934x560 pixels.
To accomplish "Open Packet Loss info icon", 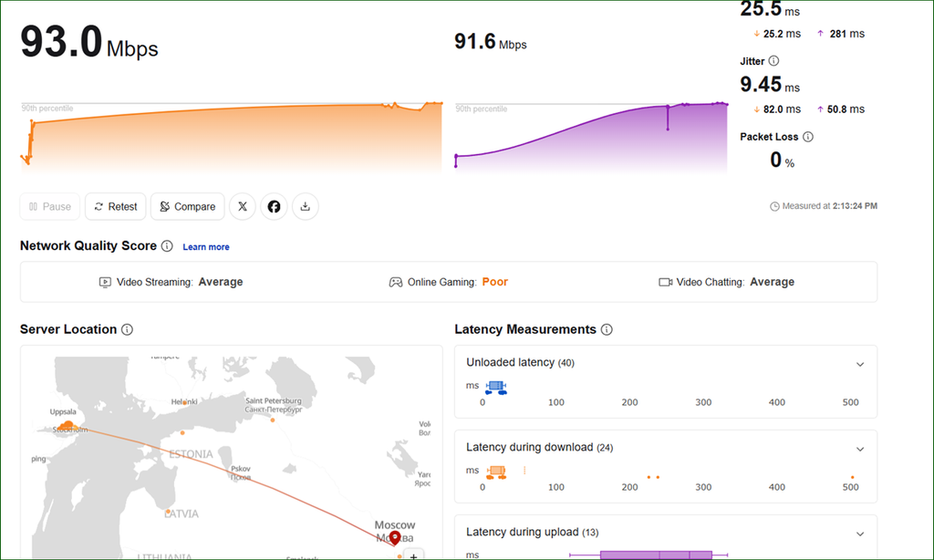I will coord(808,137).
